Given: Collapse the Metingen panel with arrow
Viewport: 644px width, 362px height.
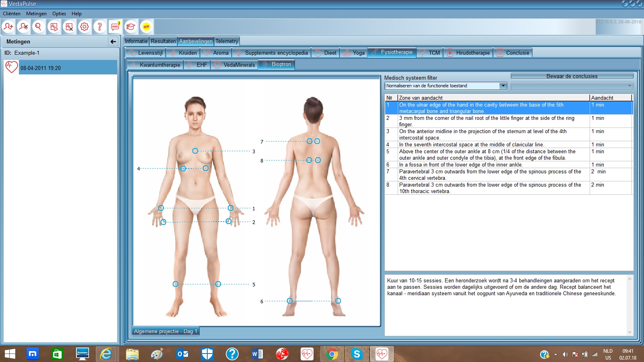Looking at the screenshot, I should (x=113, y=41).
